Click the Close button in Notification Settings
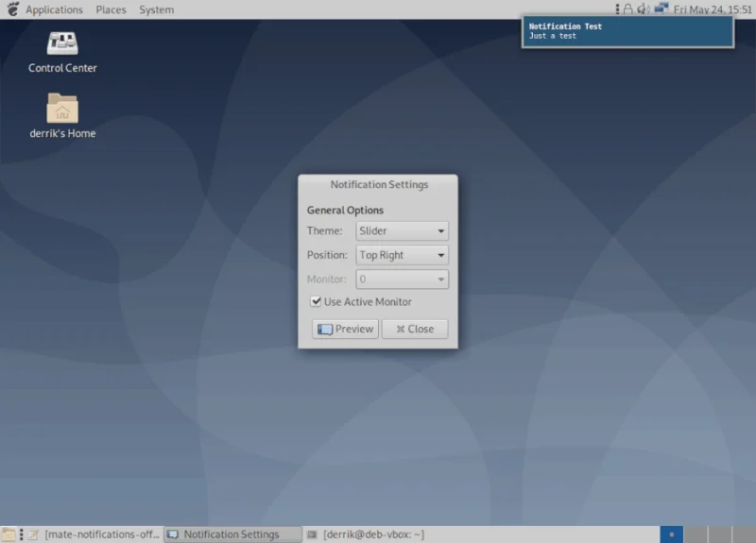The height and width of the screenshot is (543, 756). (x=415, y=329)
